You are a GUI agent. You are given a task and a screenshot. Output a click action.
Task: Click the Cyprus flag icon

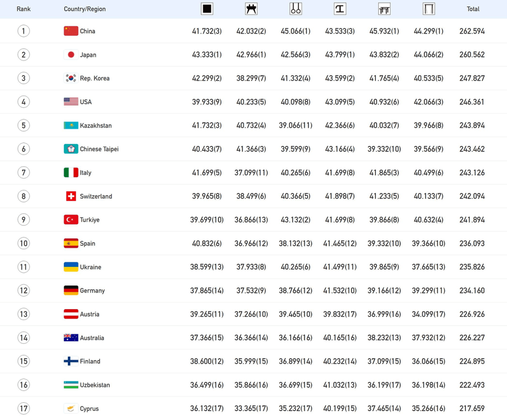71,409
